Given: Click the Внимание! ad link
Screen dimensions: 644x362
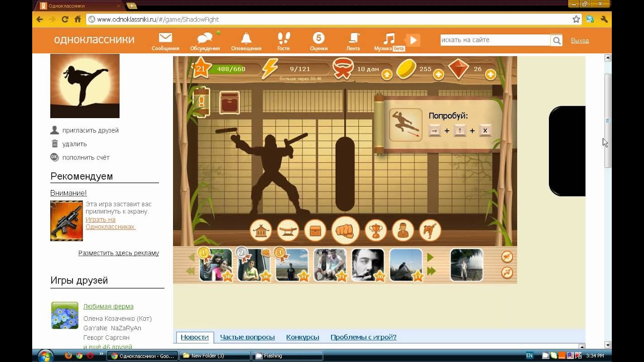Looking at the screenshot, I should coord(68,193).
